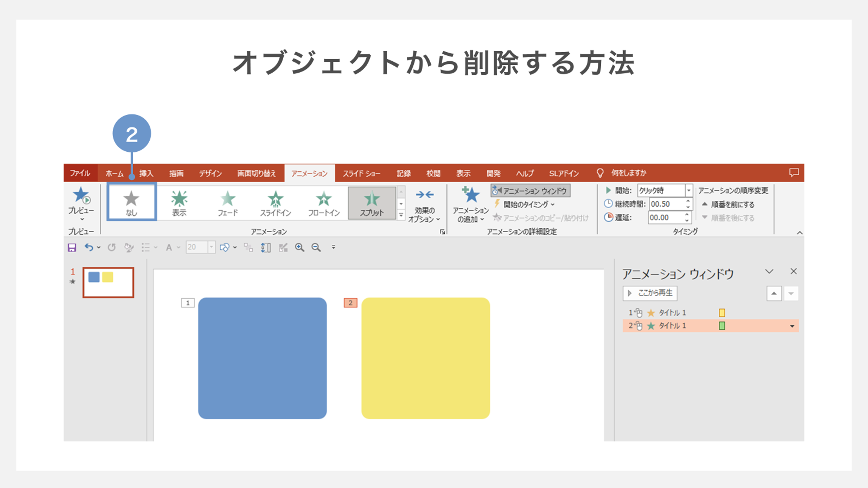Screen dimensions: 868x488
Task: Switch to the 描画 tab
Action: pyautogui.click(x=176, y=173)
